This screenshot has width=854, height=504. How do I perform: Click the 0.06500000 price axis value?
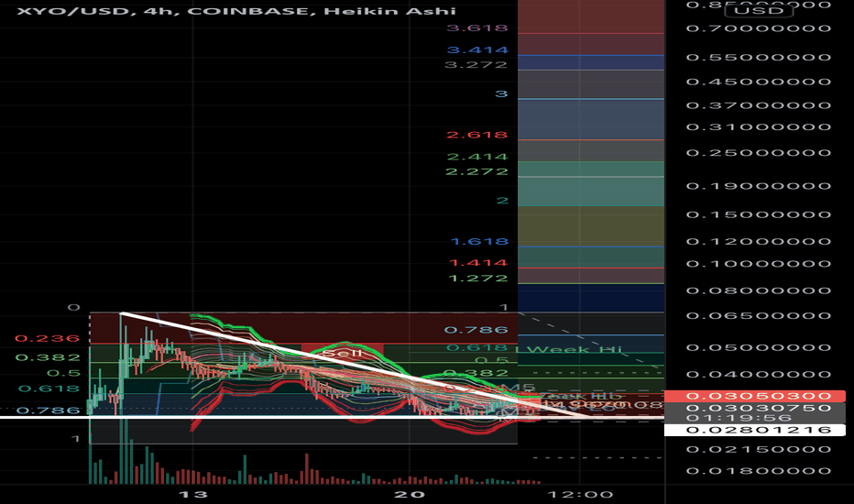click(x=759, y=315)
